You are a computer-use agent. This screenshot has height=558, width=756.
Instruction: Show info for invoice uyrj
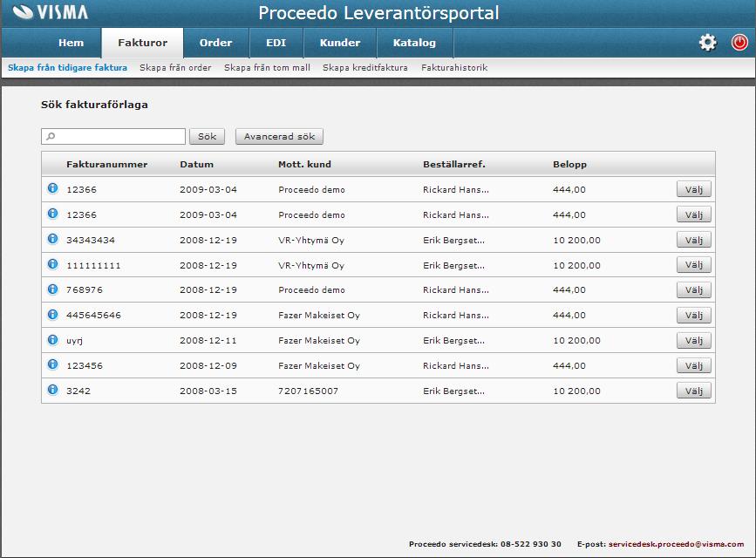click(52, 339)
